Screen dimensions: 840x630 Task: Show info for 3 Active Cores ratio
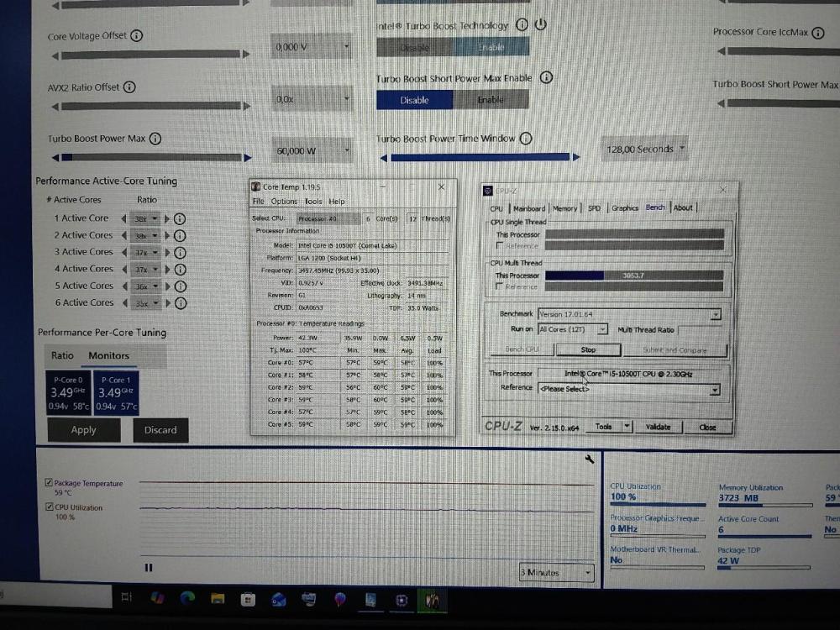click(x=180, y=252)
